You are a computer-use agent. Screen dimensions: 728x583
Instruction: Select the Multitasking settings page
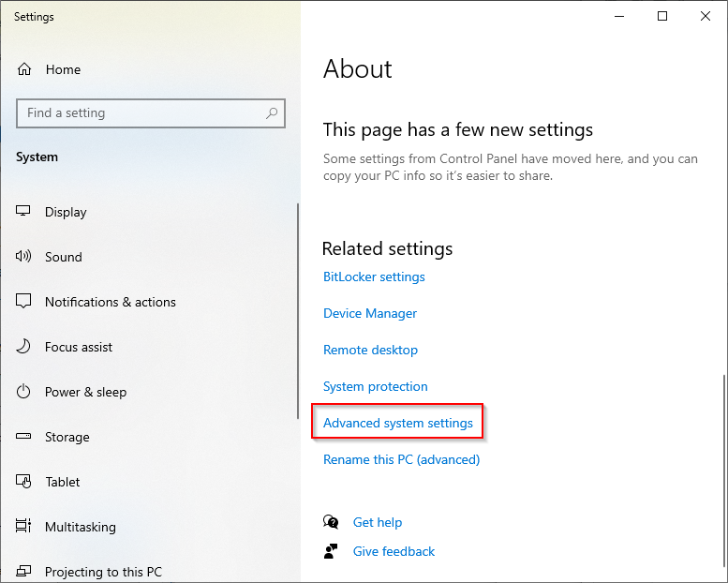point(81,527)
